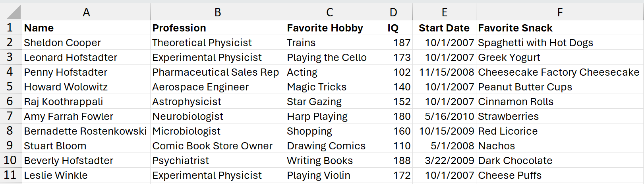The width and height of the screenshot is (644, 184).
Task: Select row 11 header
Action: pos(10,175)
